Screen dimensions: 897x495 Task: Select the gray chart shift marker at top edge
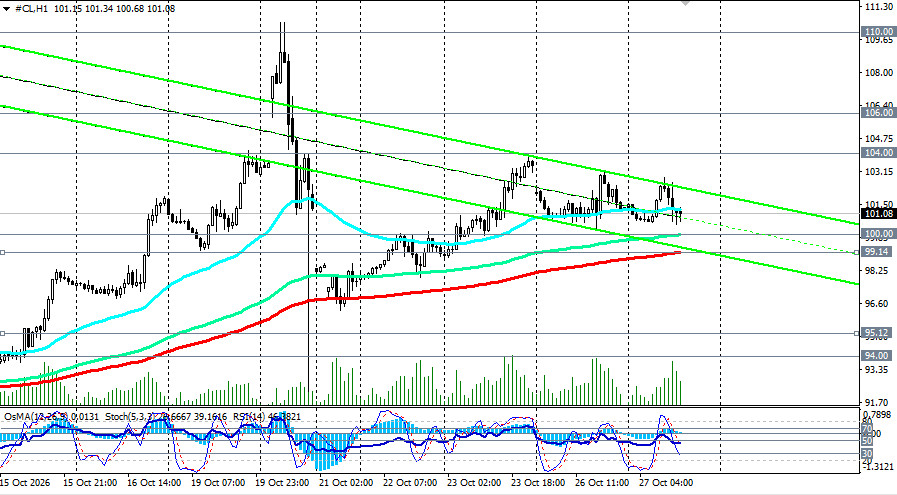click(685, 3)
